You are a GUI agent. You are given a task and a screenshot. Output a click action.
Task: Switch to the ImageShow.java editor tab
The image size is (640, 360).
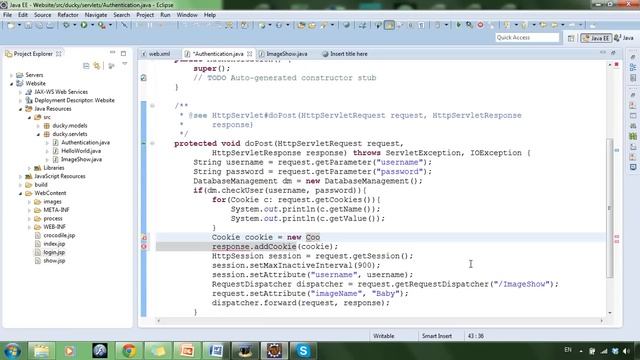(x=283, y=54)
